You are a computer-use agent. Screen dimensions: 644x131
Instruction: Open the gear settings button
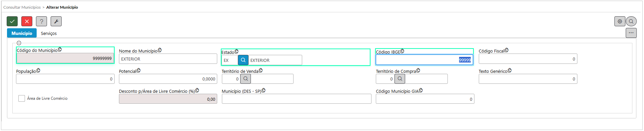tap(620, 21)
